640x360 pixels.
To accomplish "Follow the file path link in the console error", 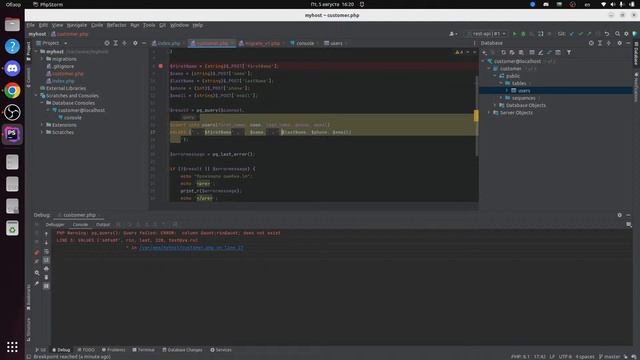I will coord(191,248).
